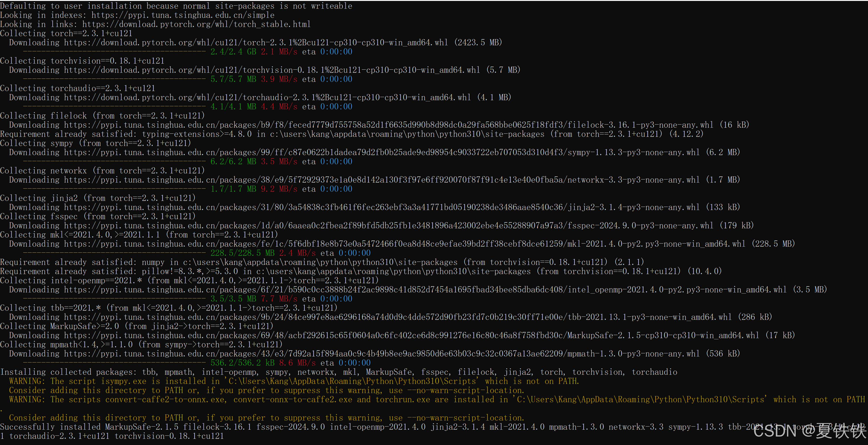Click the mkl 228.5/228.5 MB progress bar
The height and width of the screenshot is (445, 868).
pyautogui.click(x=114, y=253)
